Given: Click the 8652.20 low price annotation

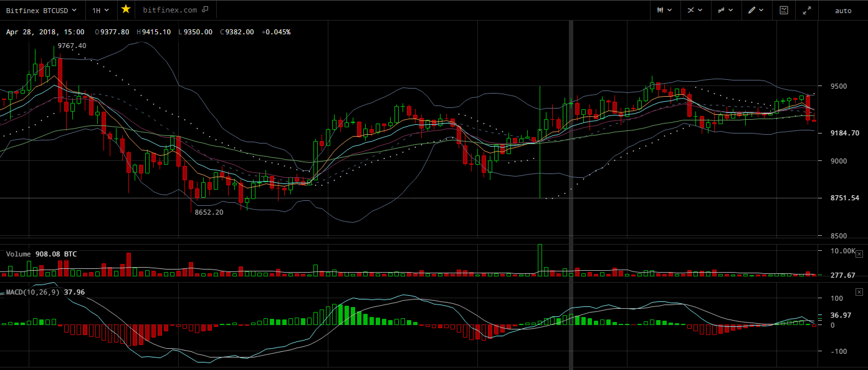Looking at the screenshot, I should [x=209, y=212].
